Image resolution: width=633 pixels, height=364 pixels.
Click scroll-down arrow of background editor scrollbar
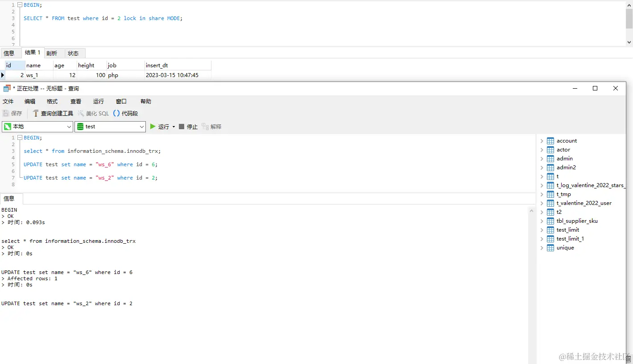(629, 42)
